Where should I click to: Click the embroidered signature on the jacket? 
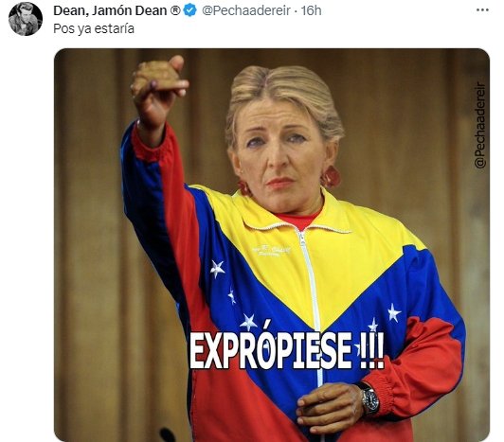(272, 251)
